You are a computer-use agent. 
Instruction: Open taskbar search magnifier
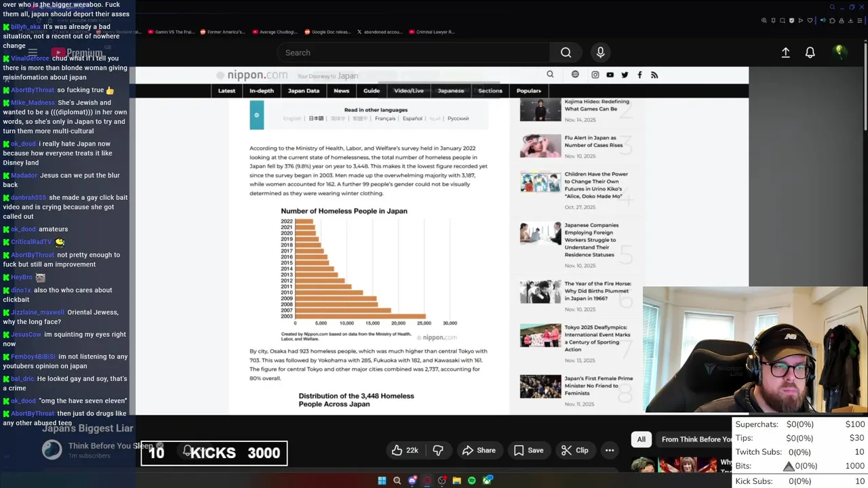(397, 481)
